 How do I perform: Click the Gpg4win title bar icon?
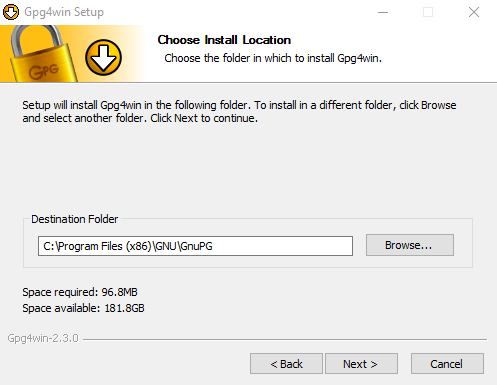coord(11,12)
